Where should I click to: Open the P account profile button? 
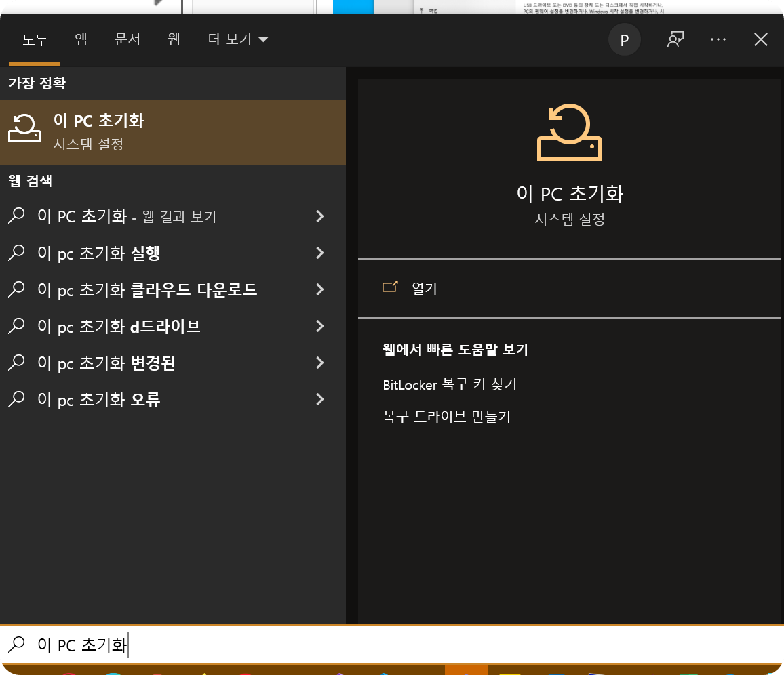[625, 39]
